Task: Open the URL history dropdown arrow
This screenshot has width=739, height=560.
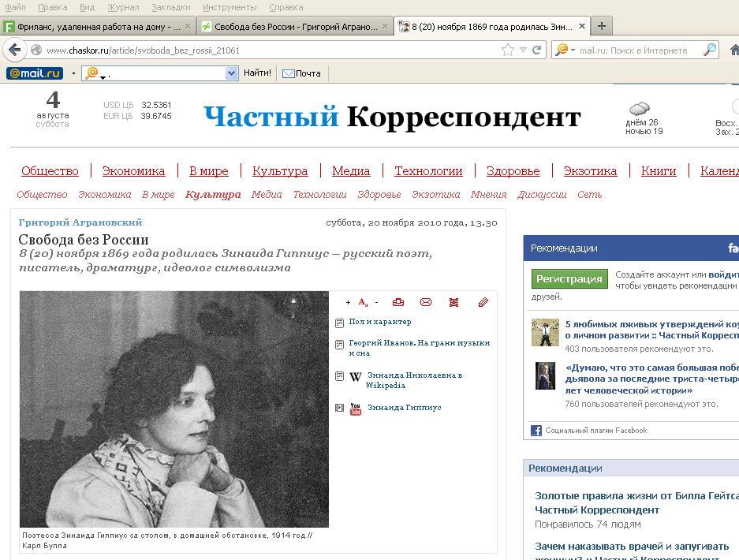Action: 523,50
